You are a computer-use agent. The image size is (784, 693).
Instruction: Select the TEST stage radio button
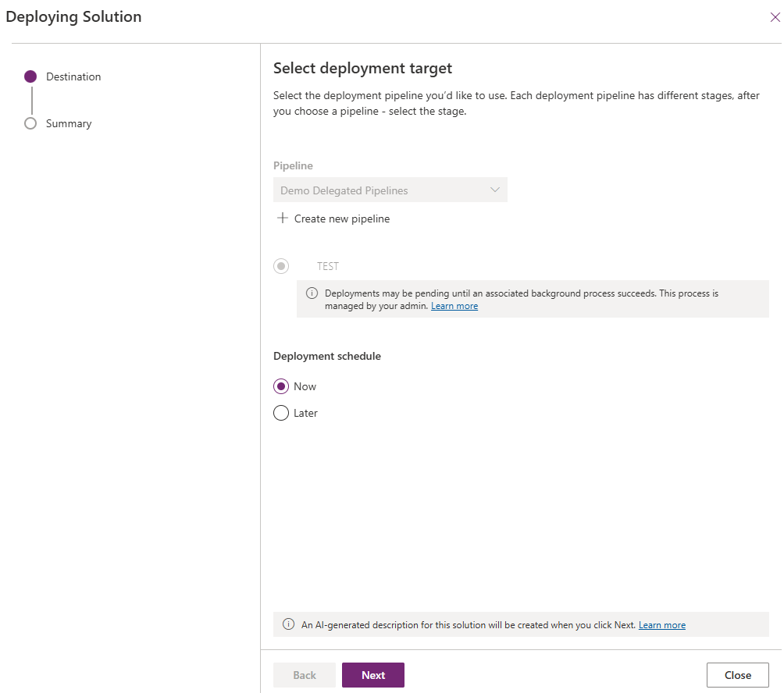tap(281, 266)
